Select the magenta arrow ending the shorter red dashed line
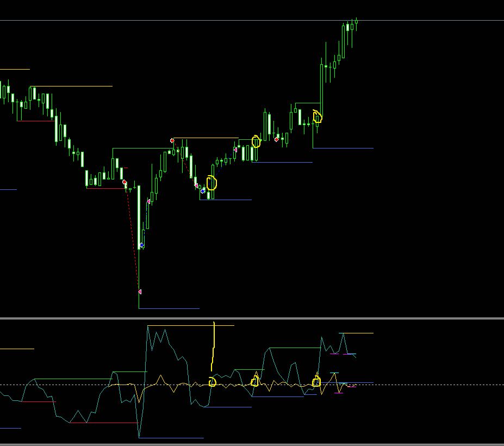 pos(196,185)
